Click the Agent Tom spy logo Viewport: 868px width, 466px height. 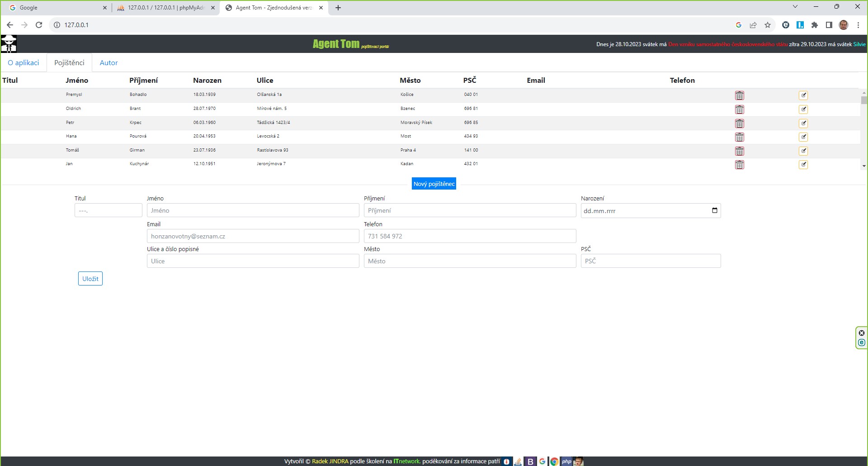click(9, 44)
